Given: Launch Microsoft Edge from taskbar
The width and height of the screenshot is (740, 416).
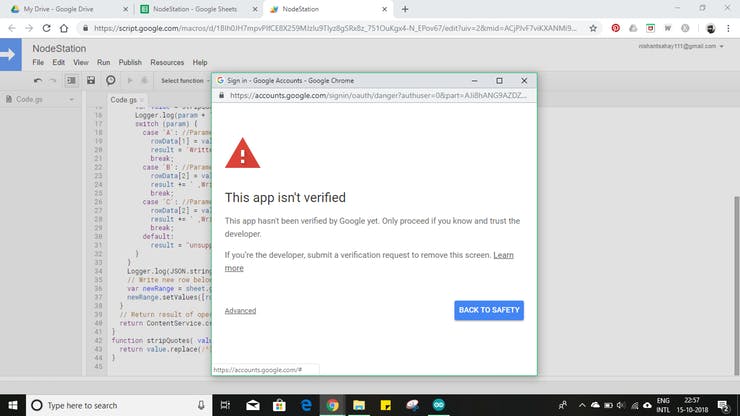Looking at the screenshot, I should [306, 405].
